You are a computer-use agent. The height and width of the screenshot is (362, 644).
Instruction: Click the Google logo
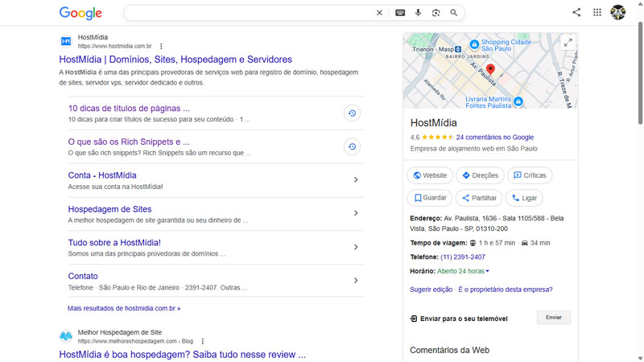click(x=80, y=13)
